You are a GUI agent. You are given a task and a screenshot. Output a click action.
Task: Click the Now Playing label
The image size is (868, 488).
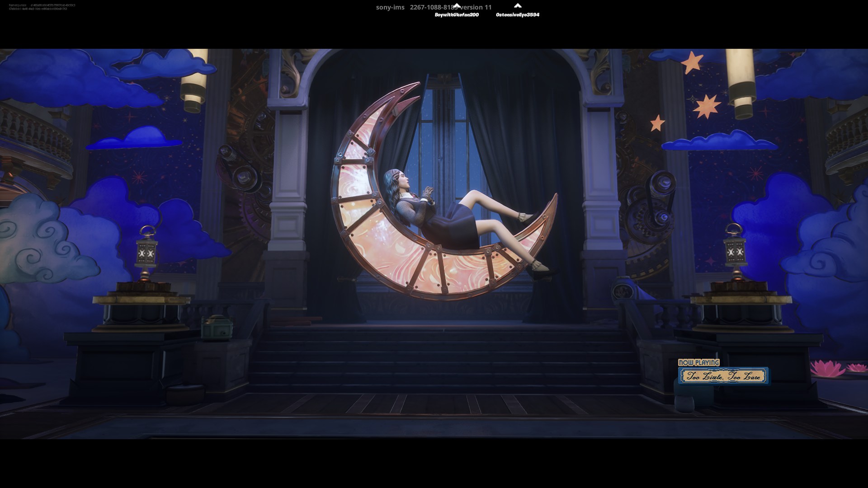click(698, 362)
